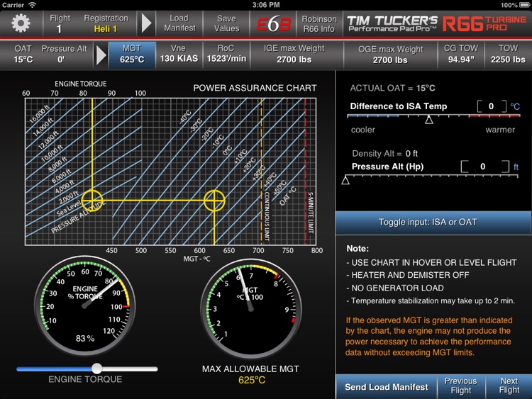This screenshot has width=532, height=399.
Task: Click the -40°C OAT line label
Action: 185,118
